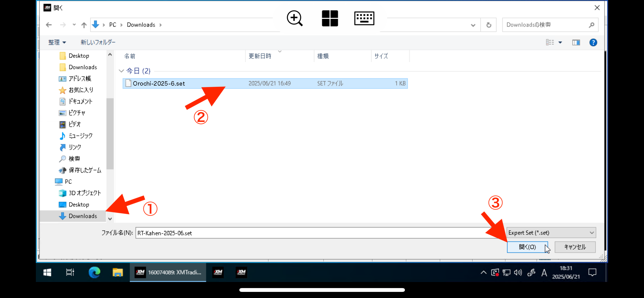The height and width of the screenshot is (298, 644).
Task: Open the 整理 menu
Action: pos(57,42)
